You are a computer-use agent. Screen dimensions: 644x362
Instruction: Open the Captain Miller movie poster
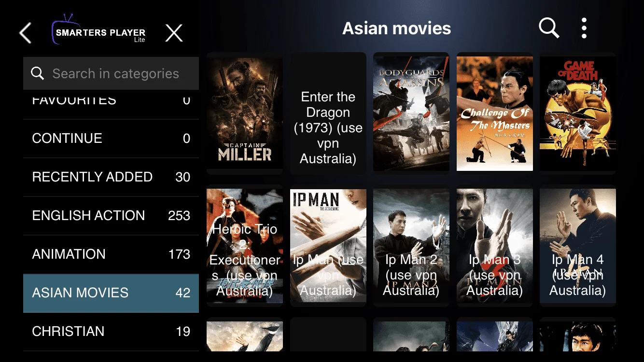[x=245, y=113]
